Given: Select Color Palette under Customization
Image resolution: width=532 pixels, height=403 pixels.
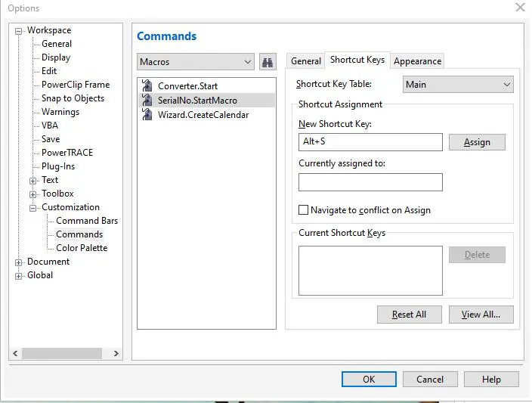Looking at the screenshot, I should point(82,248).
